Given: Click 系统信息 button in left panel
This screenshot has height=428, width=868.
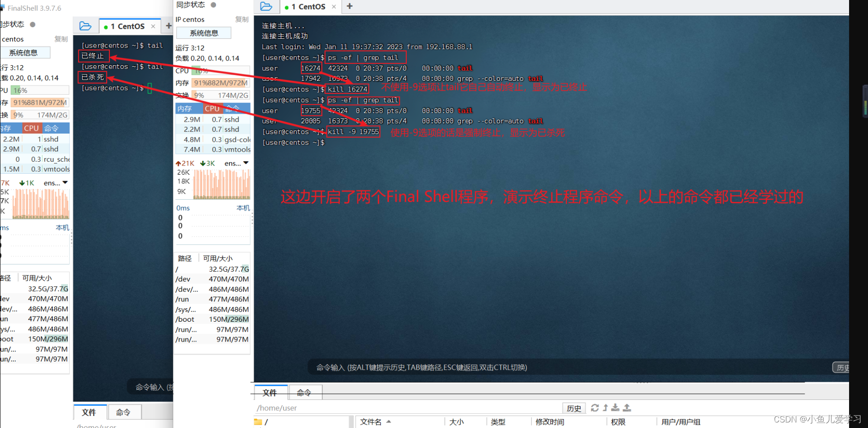Looking at the screenshot, I should coord(24,53).
